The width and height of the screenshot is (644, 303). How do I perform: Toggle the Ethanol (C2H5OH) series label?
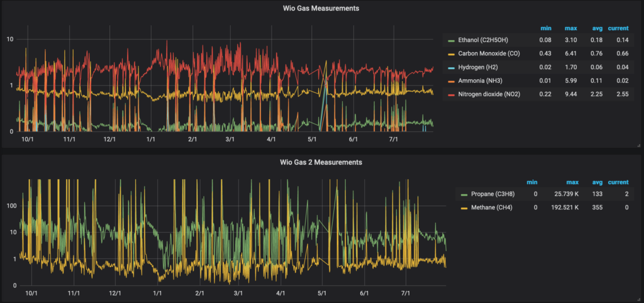[485, 40]
